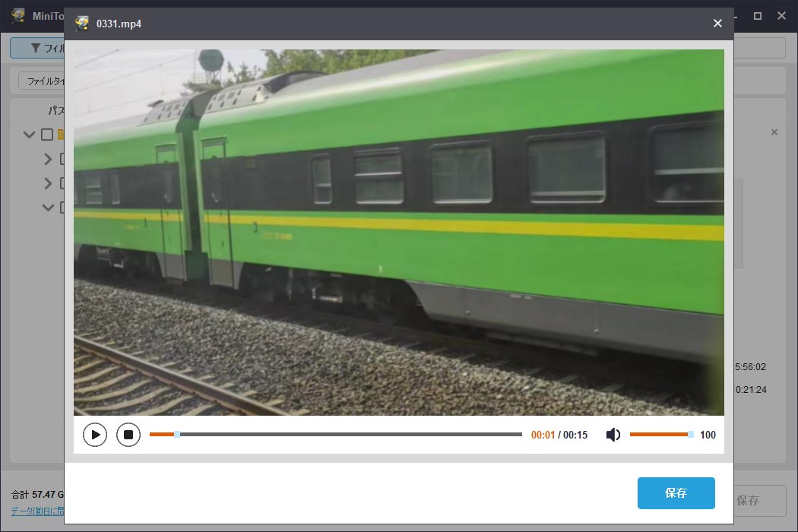
Task: Click the 100 volume value
Action: click(708, 435)
